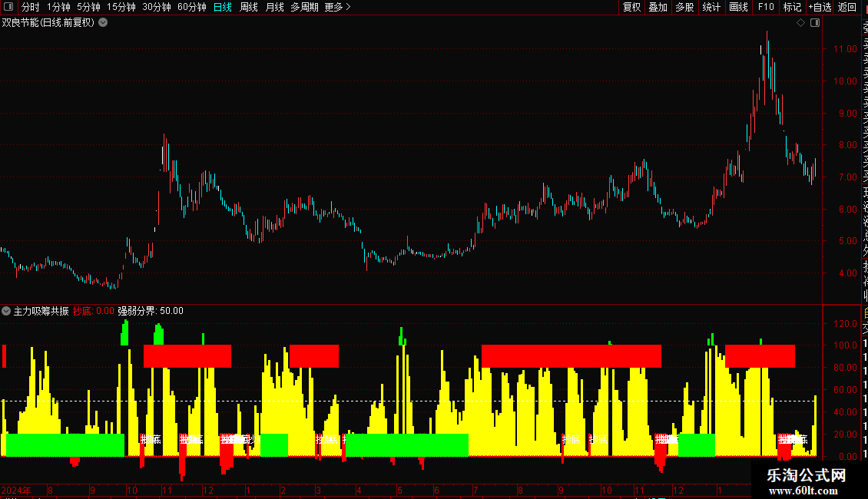This screenshot has width=868, height=499.
Task: Open F10 company information
Action: click(766, 7)
